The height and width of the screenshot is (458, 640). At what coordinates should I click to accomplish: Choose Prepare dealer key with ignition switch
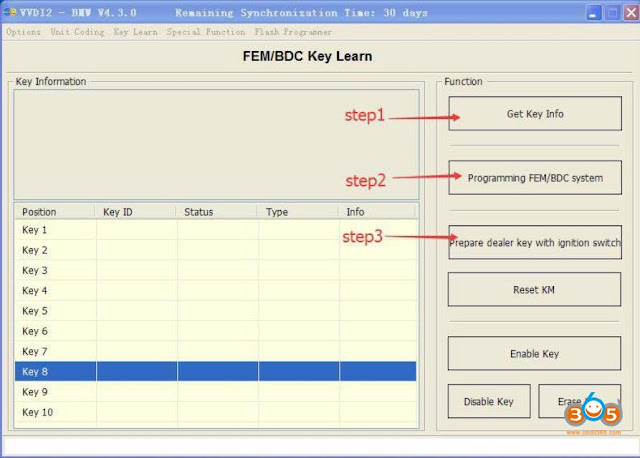pyautogui.click(x=535, y=242)
